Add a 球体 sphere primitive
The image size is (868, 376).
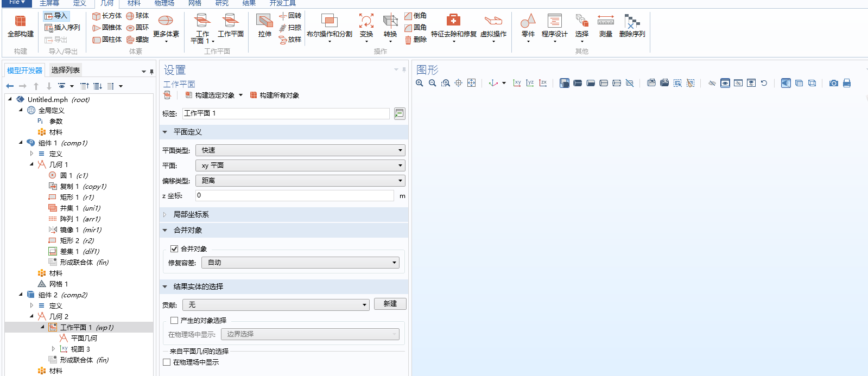coord(137,16)
